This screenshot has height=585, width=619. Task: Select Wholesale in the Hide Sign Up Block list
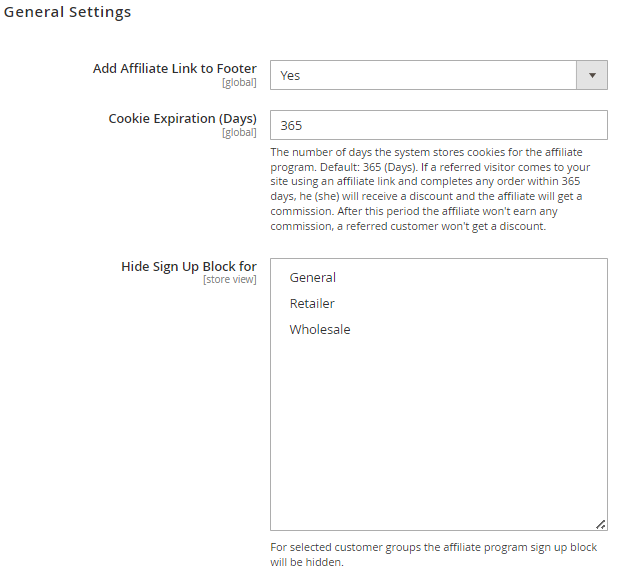coord(320,330)
